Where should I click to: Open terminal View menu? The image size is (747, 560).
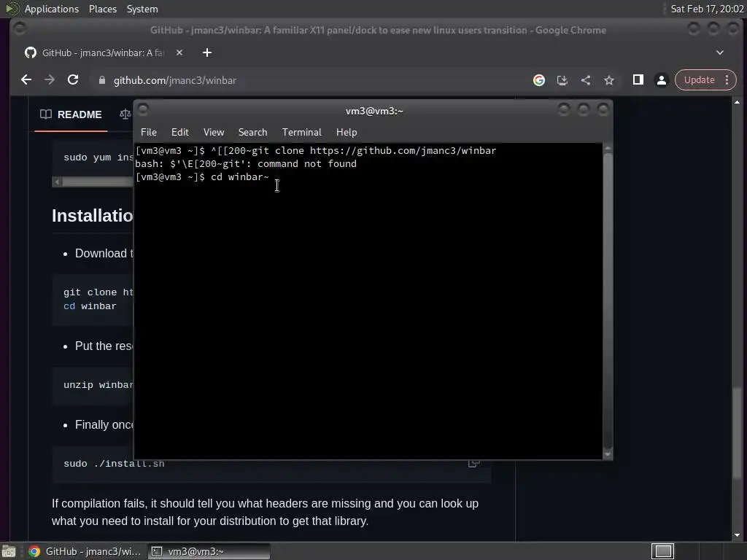[x=214, y=133]
